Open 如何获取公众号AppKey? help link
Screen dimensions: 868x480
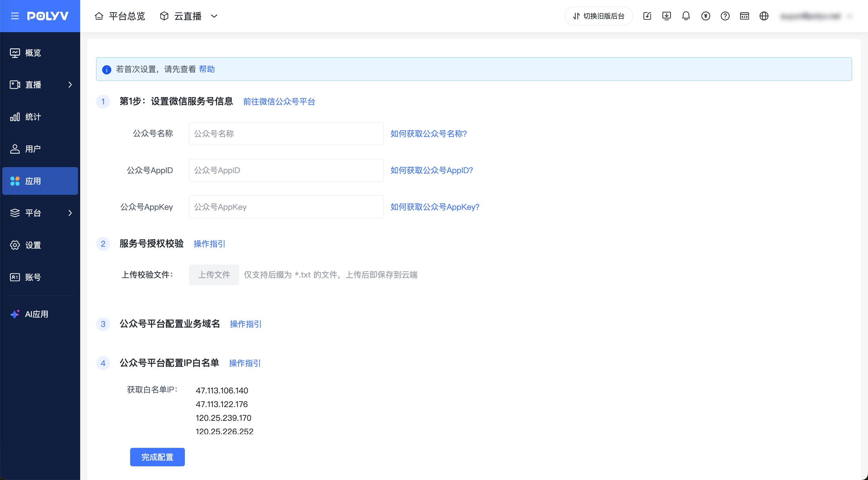(x=435, y=207)
